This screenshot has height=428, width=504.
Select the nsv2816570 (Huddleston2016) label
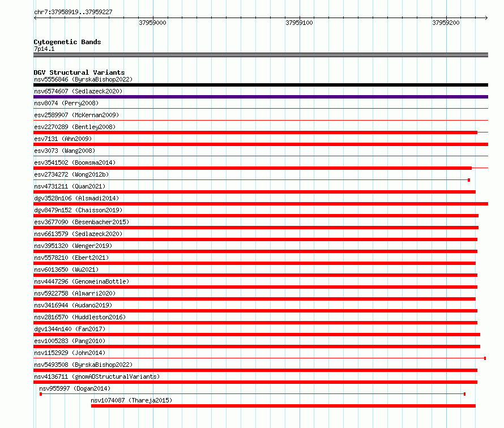pyautogui.click(x=80, y=317)
